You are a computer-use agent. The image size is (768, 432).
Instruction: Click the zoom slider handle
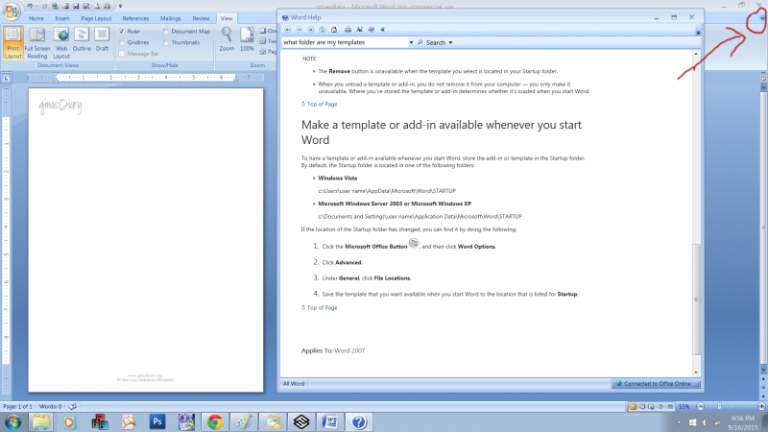tap(719, 407)
